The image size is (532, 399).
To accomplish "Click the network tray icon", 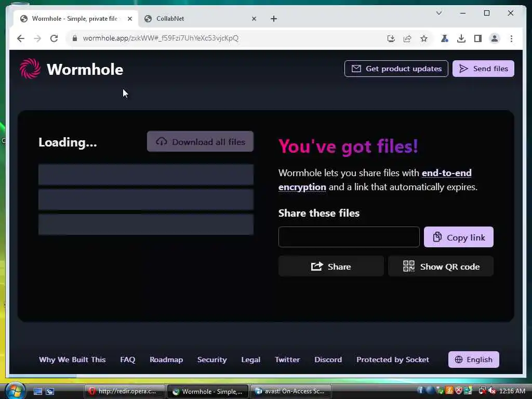I will pos(482,391).
